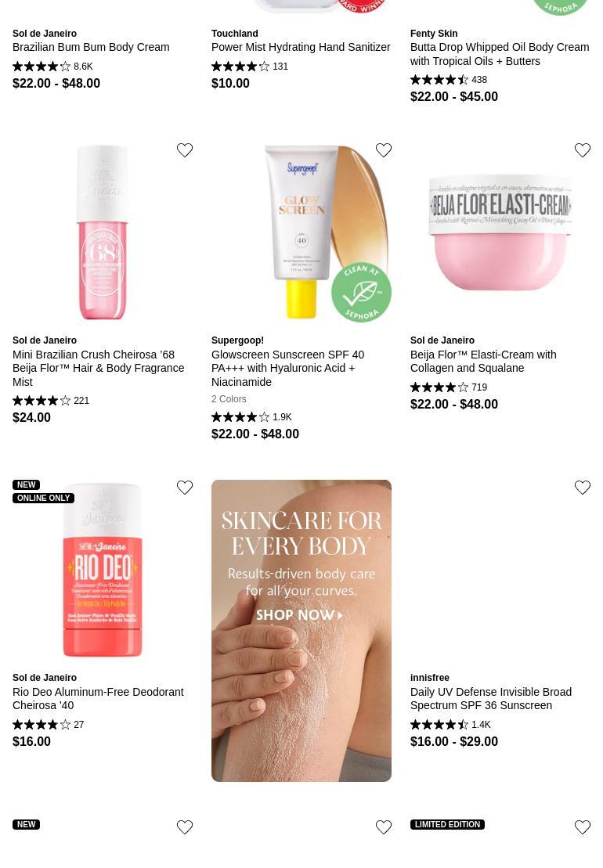
Task: Click the Clean at Sephora badge on Glowscreen
Action: point(361,292)
